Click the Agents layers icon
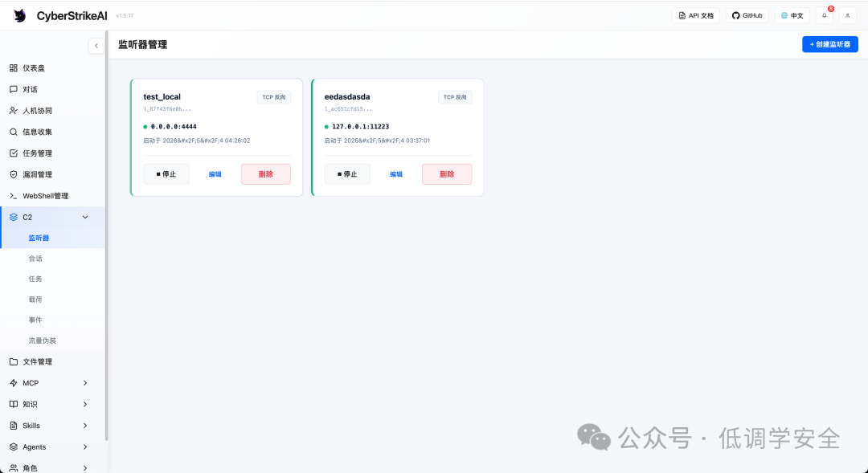 point(14,447)
